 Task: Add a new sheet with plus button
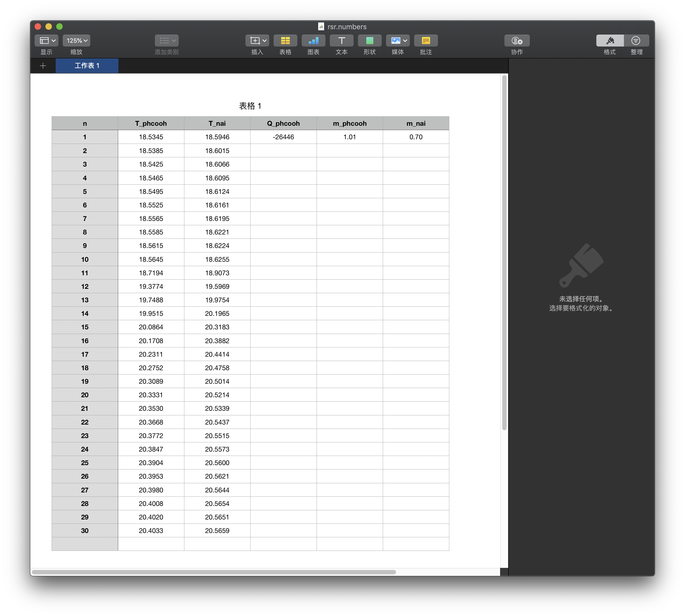43,66
